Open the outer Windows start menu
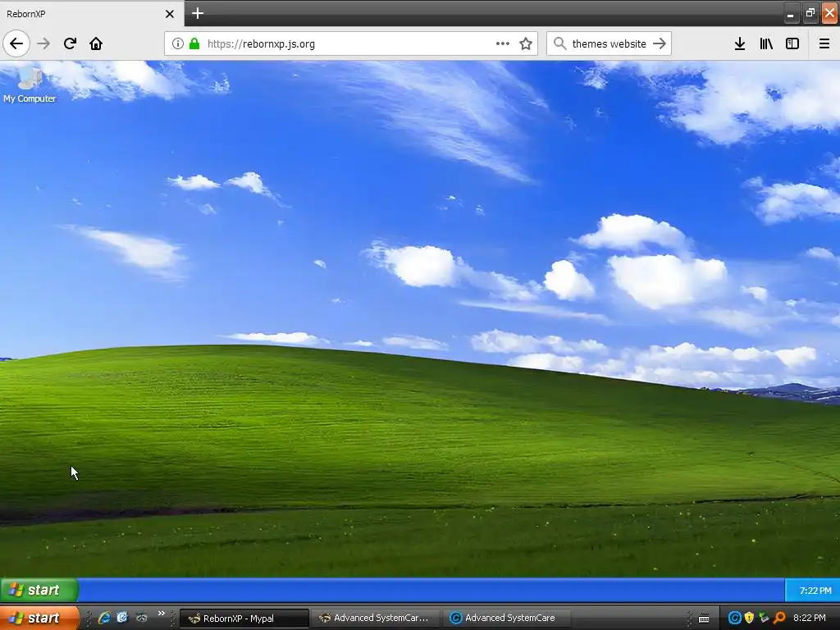Screen dimensions: 840x630 (39, 618)
